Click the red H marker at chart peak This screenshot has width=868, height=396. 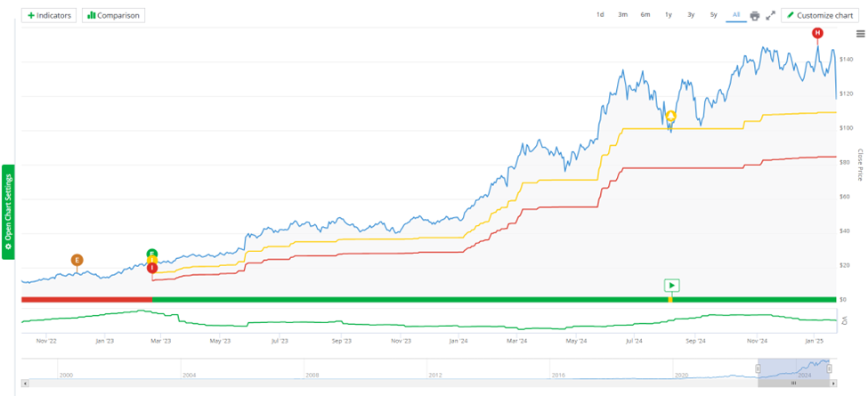point(817,33)
